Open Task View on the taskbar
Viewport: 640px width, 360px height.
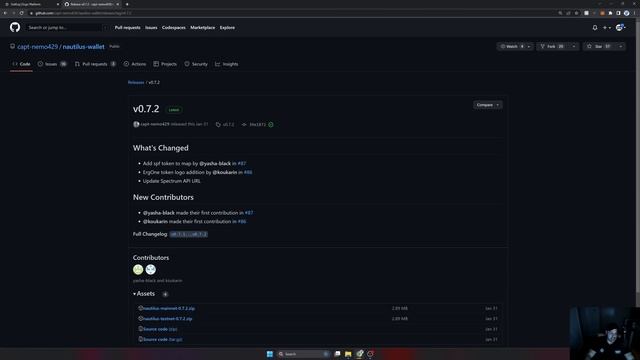pyautogui.click(x=338, y=354)
